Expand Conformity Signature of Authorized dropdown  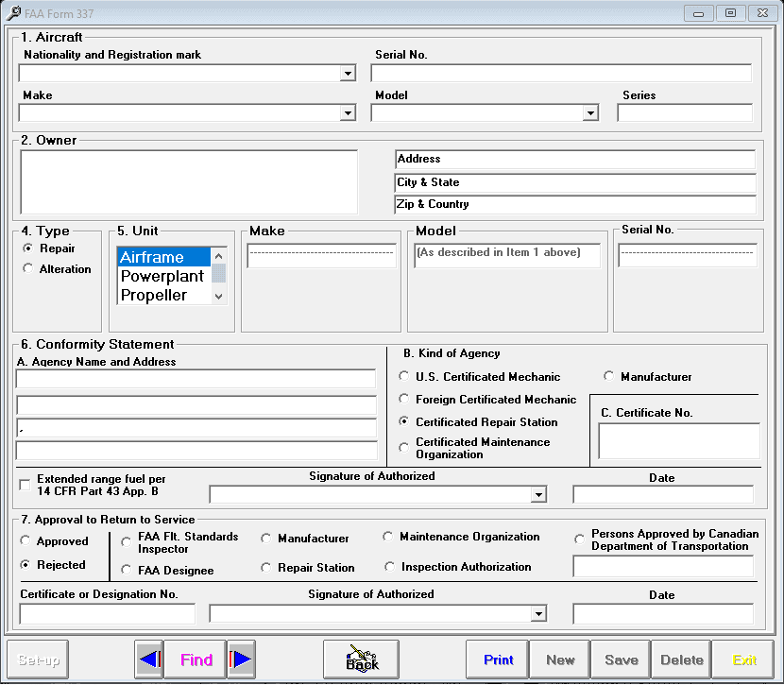[538, 494]
